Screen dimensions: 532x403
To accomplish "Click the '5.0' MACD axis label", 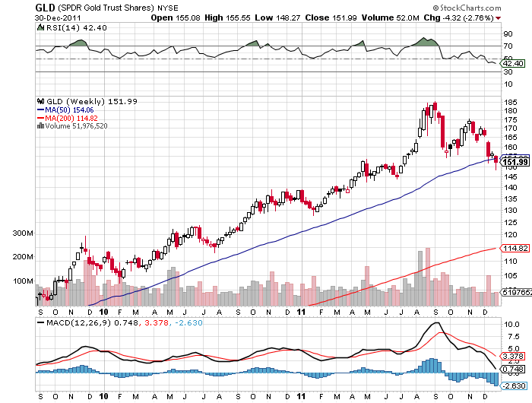I will [513, 349].
